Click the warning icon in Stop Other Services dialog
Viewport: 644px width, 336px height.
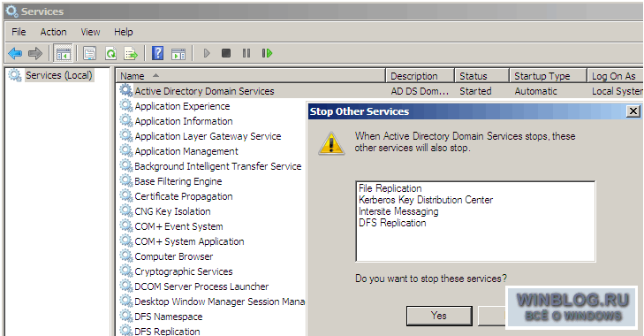pyautogui.click(x=331, y=143)
